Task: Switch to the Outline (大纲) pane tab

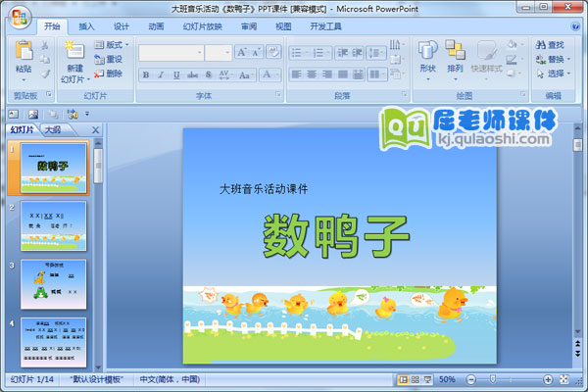Action: click(53, 129)
